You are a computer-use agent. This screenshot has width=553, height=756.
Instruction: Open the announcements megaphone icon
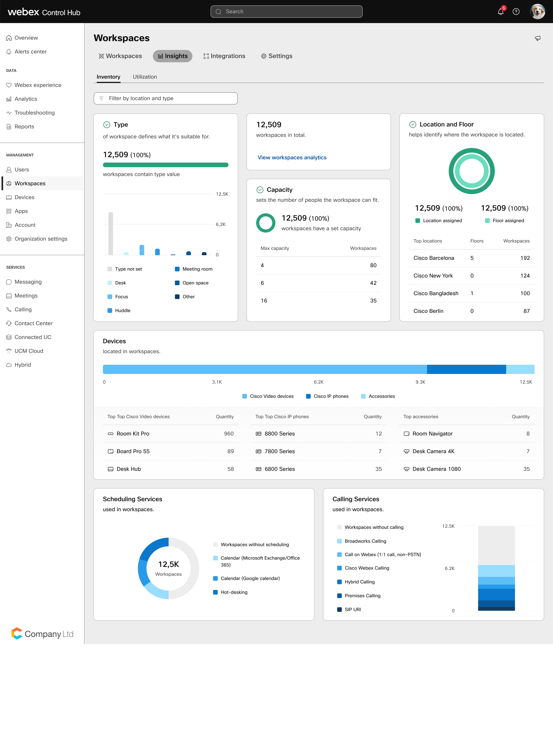click(x=538, y=38)
